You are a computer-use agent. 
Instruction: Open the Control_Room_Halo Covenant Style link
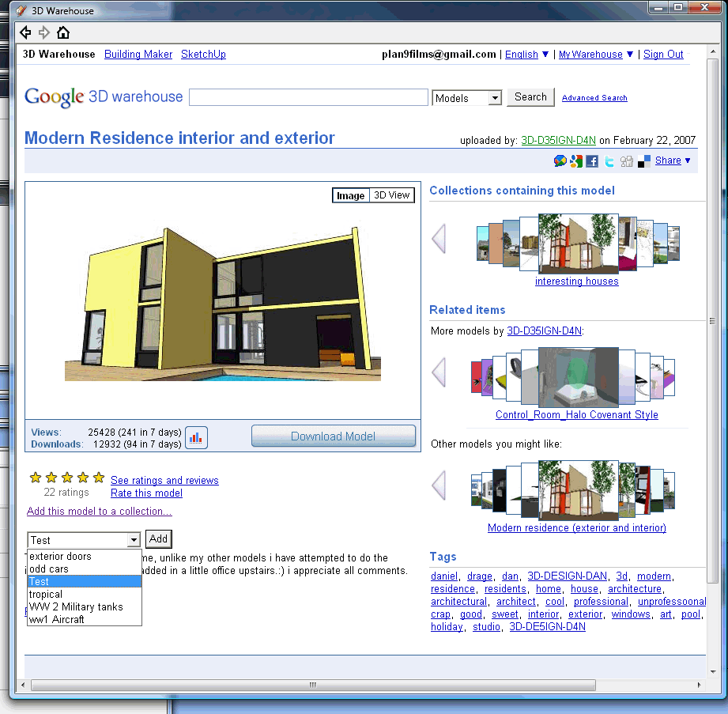pos(576,414)
